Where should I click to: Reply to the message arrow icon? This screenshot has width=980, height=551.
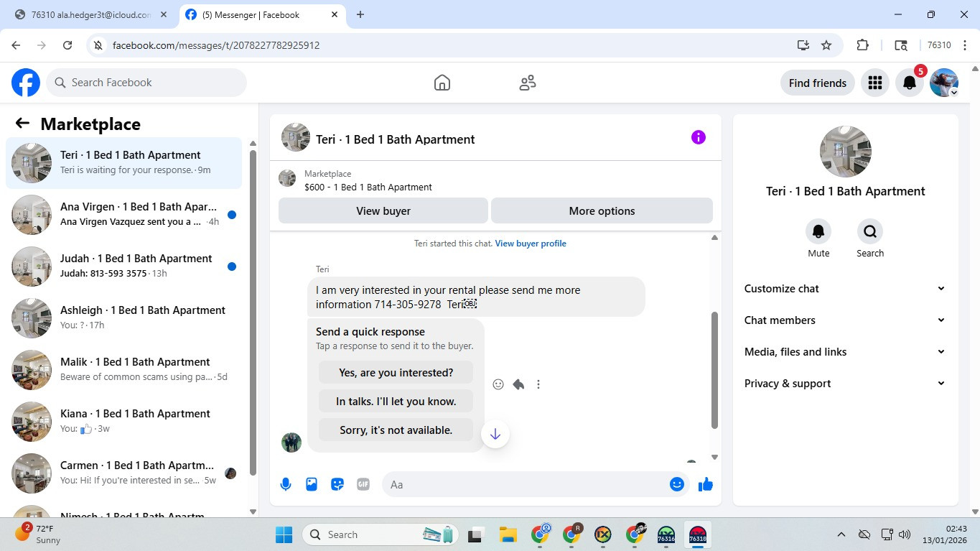click(518, 384)
